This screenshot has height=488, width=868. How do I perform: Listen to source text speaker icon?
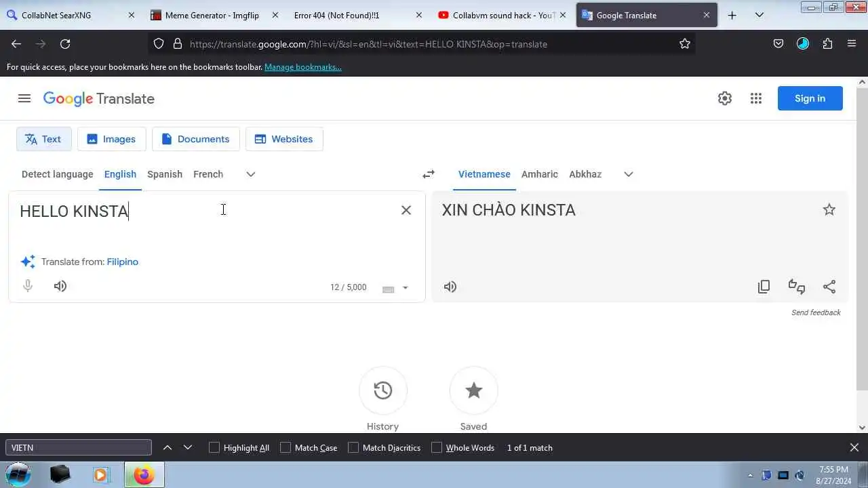click(60, 286)
